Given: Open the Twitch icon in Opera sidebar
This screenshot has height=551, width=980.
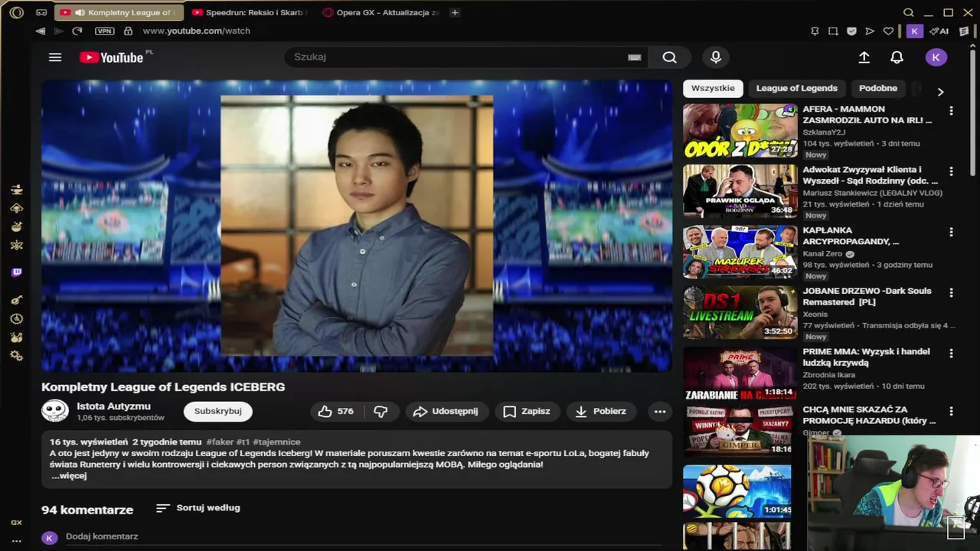Looking at the screenshot, I should tap(17, 272).
